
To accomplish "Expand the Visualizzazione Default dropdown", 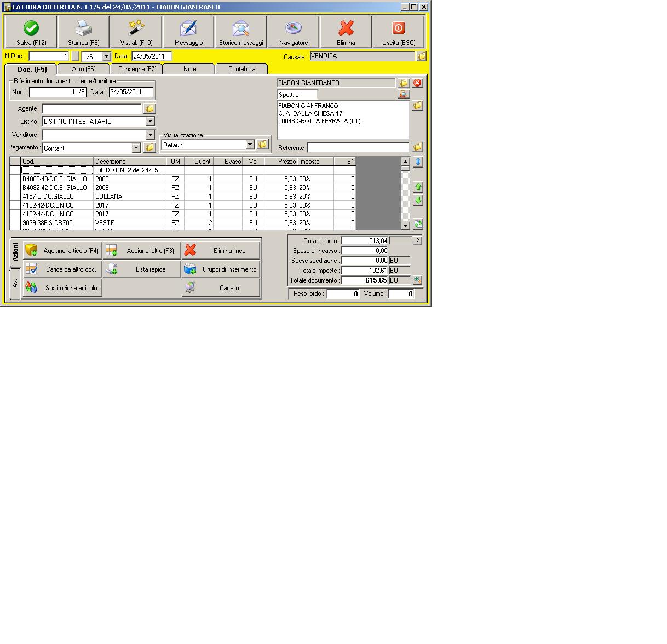I will 250,145.
